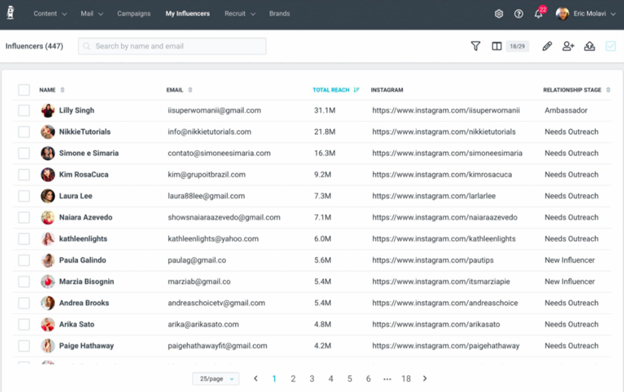
Task: Expand the Mail menu dropdown
Action: (92, 14)
